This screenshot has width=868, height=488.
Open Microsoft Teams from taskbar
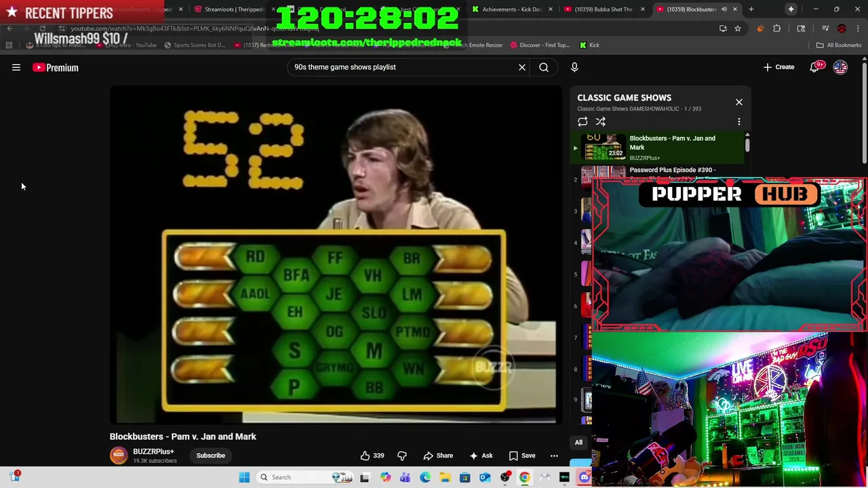(x=405, y=477)
